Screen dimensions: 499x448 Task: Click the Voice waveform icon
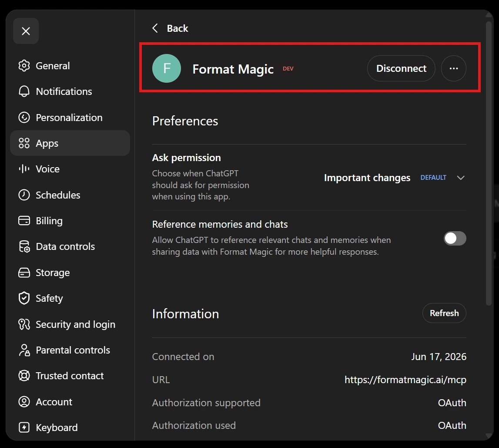coord(24,169)
